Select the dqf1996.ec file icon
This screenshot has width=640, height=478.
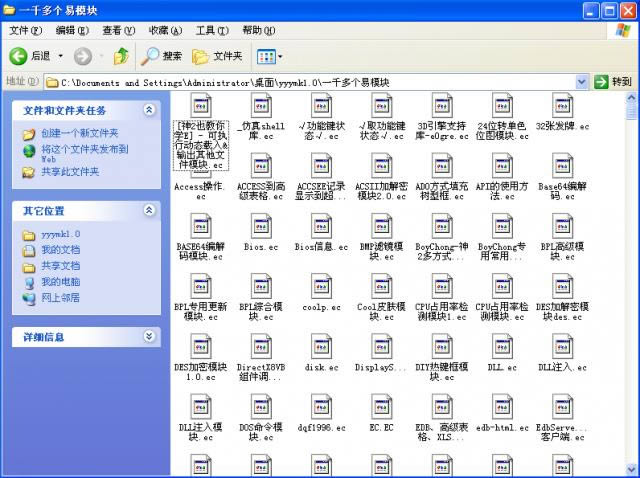(321, 406)
